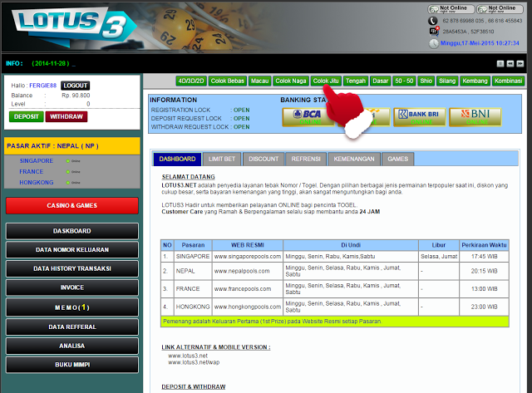Click www.hongkongpools.com in the table
This screenshot has width=532, height=393.
pos(248,307)
